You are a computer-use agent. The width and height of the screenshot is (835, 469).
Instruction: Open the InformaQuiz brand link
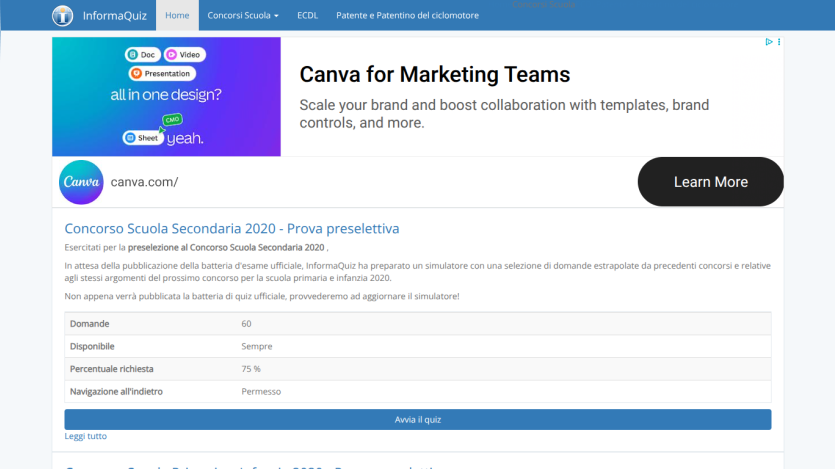(x=114, y=15)
